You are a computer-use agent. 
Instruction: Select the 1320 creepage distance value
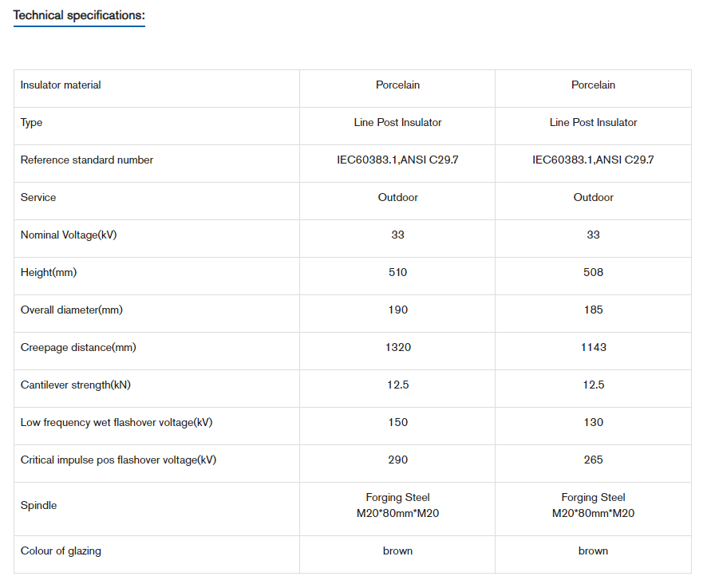coord(397,348)
